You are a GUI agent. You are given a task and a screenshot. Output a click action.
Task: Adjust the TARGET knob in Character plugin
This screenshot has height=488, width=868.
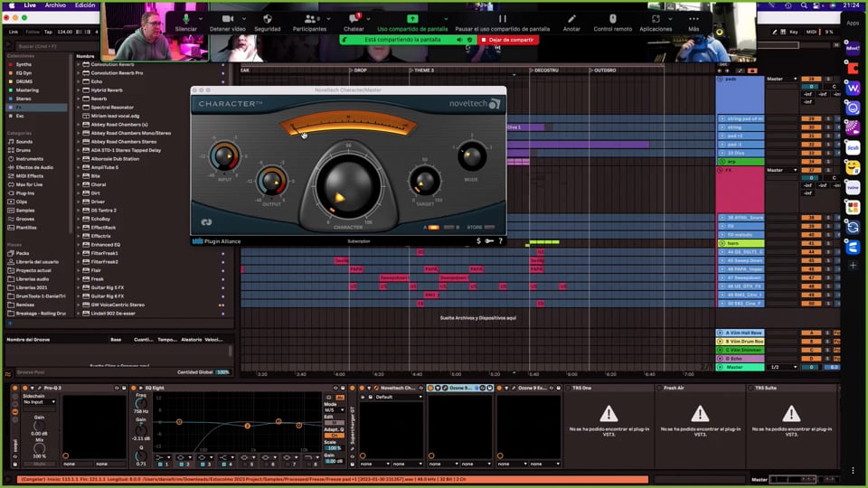click(425, 182)
